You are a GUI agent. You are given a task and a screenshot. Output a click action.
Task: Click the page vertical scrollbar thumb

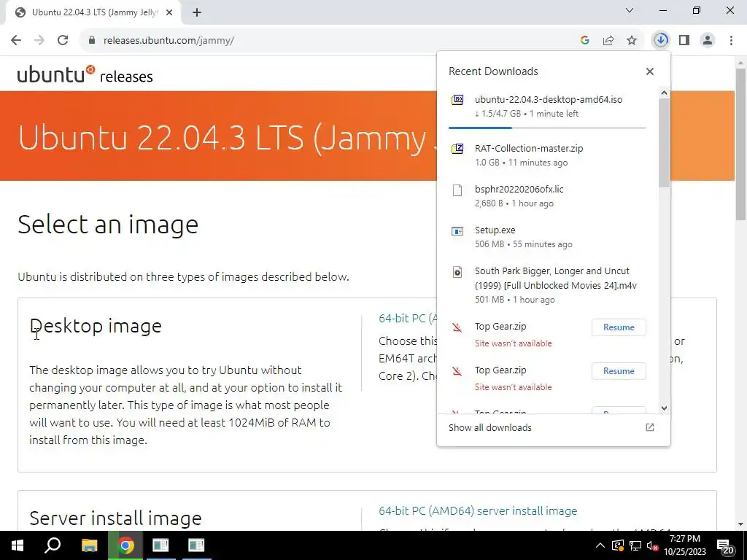741,144
